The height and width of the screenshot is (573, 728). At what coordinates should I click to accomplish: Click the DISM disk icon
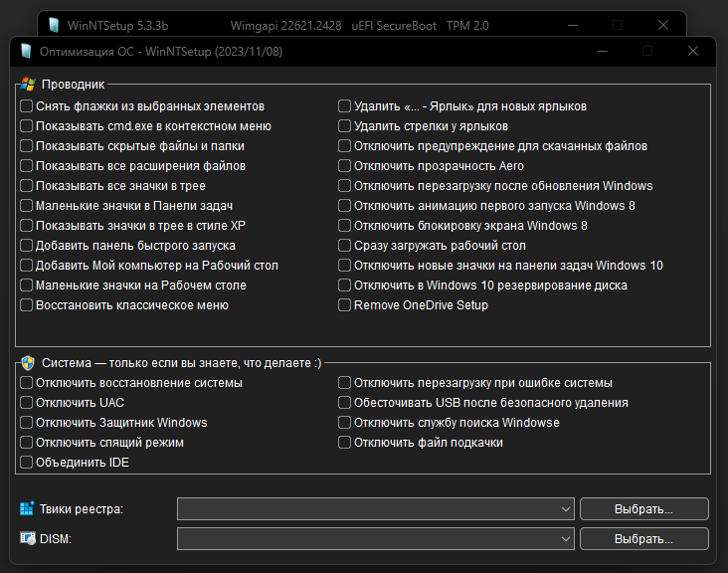click(28, 538)
